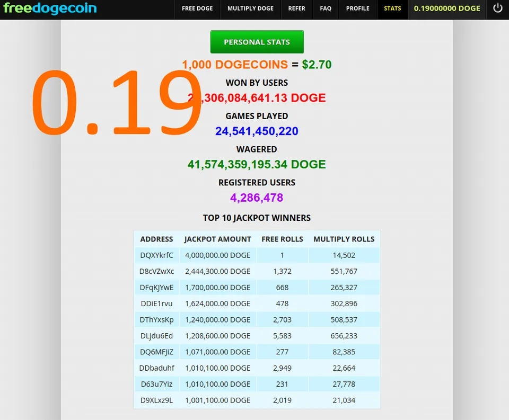Click multiply rolls value 656,233

click(344, 336)
